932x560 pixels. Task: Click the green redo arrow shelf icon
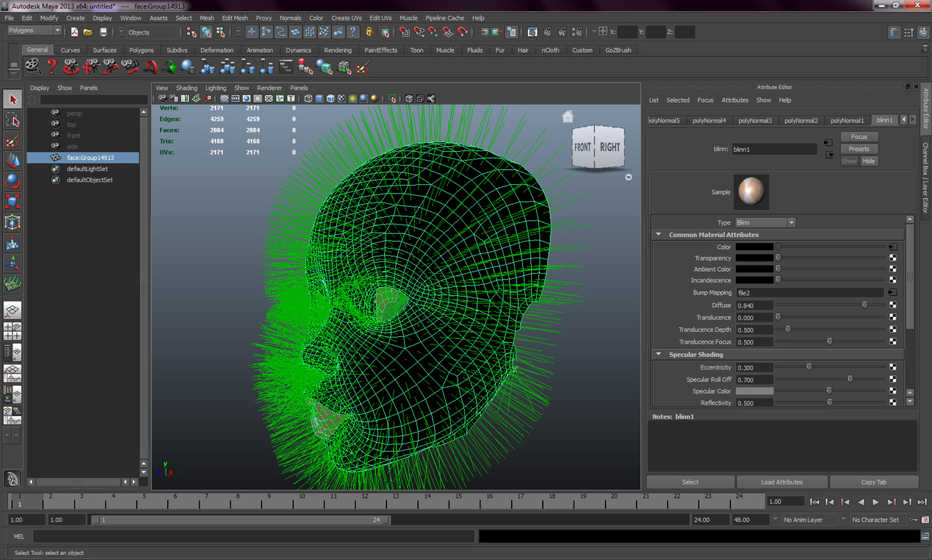(169, 67)
